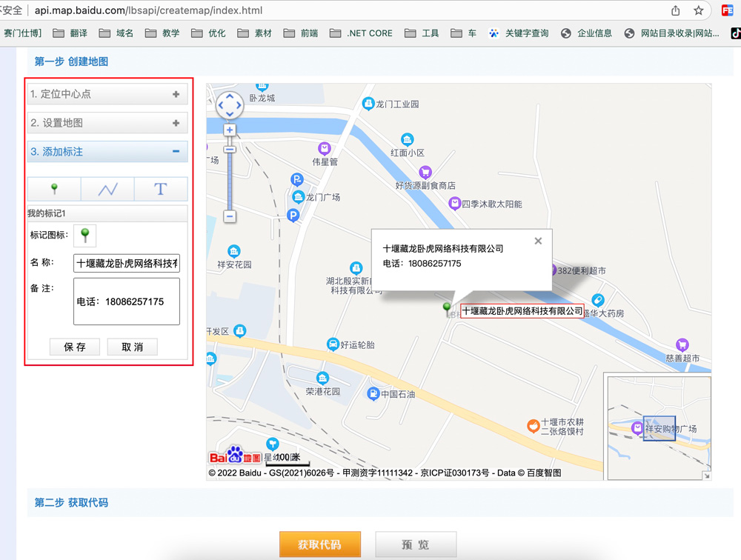The image size is (741, 560).
Task: Click the green marker pin on the map
Action: [x=447, y=309]
